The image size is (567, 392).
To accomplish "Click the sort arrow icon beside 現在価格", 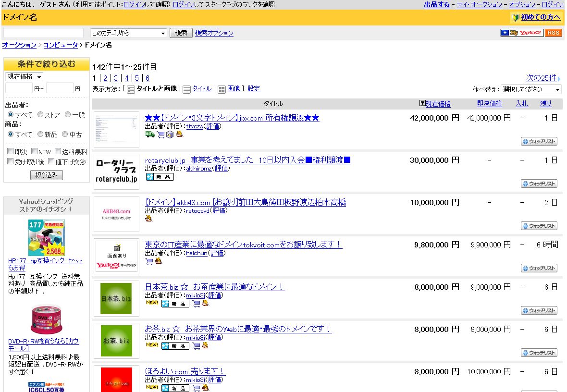I will pos(422,103).
